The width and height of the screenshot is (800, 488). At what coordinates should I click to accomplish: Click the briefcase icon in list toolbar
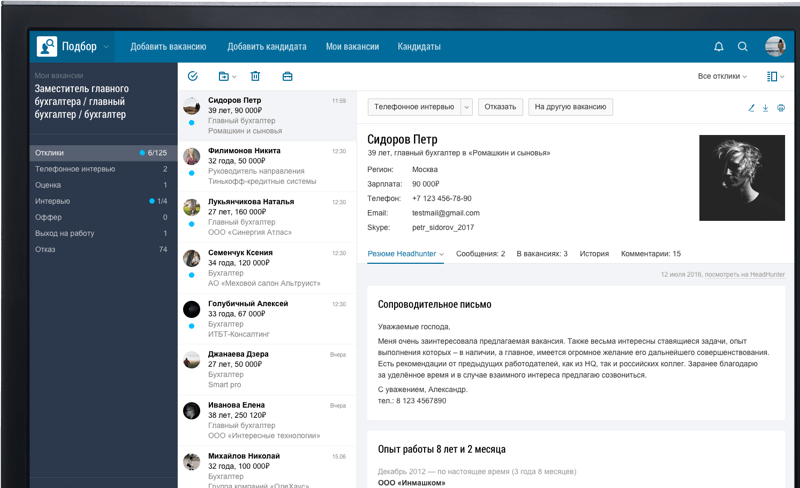point(287,76)
